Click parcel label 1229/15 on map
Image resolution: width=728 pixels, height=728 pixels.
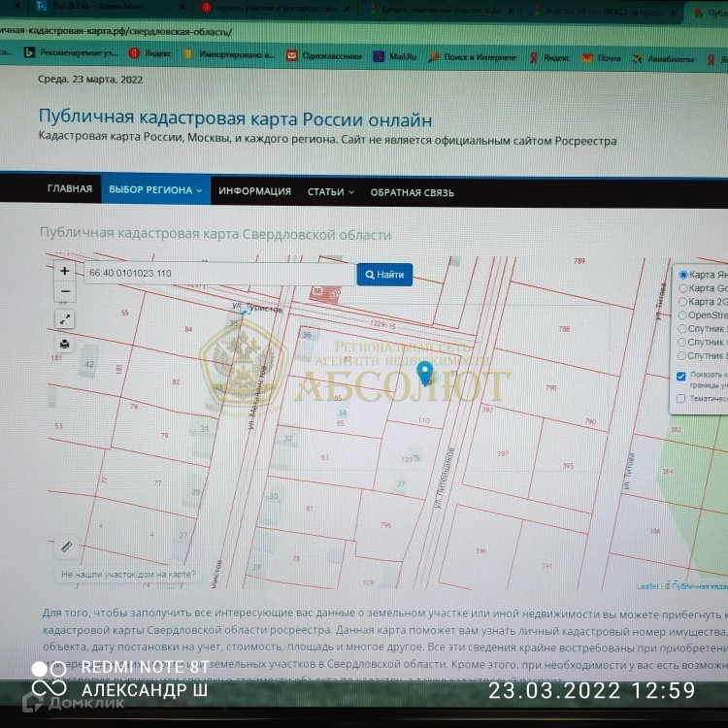pos(383,325)
